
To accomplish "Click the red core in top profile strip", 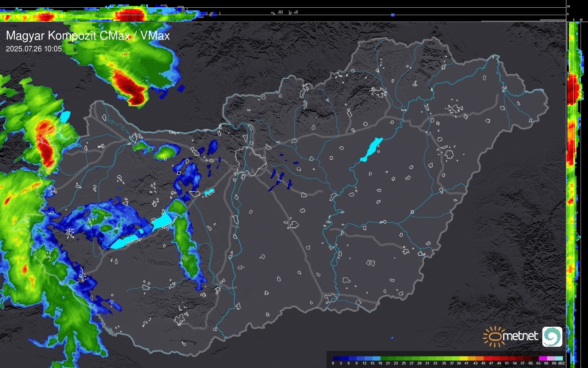I will [130, 15].
